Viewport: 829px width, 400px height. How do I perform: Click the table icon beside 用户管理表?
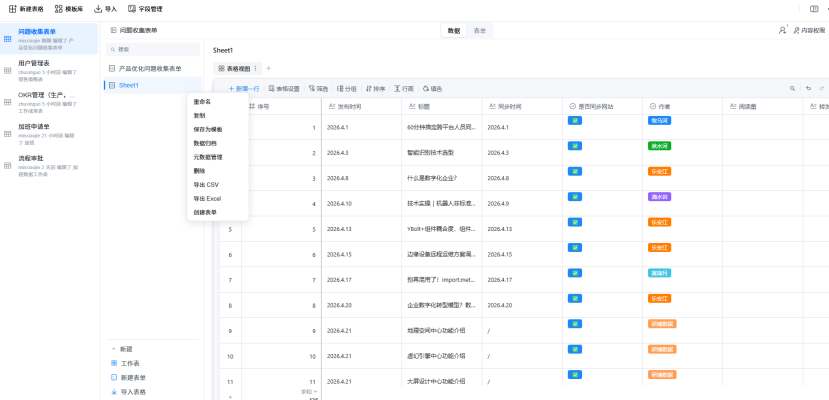(8, 70)
